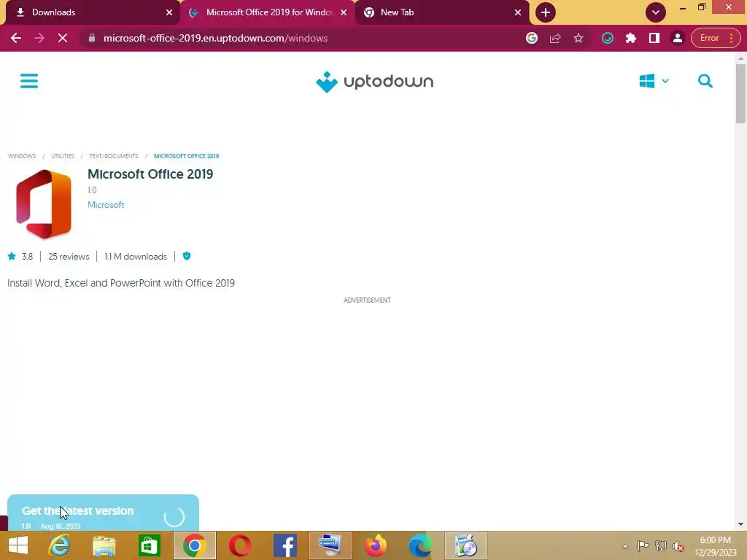
Task: Click the Chrome taskbar icon
Action: point(194,545)
